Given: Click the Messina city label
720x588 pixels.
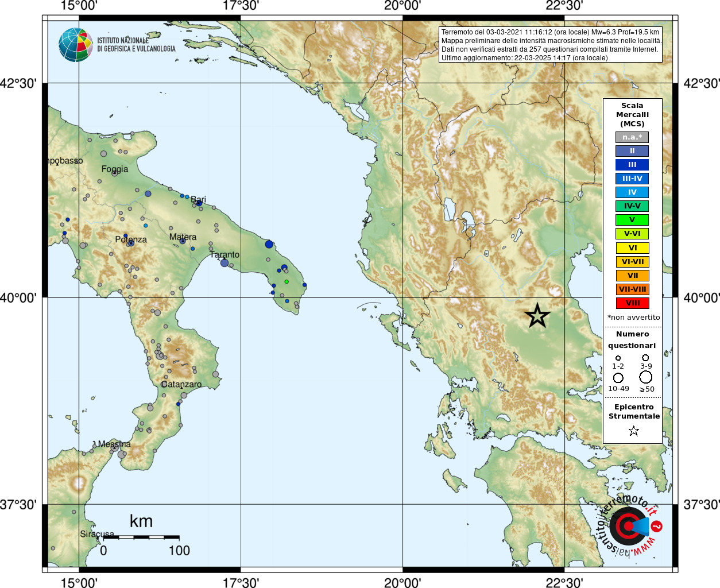Looking at the screenshot, I should coord(114,444).
